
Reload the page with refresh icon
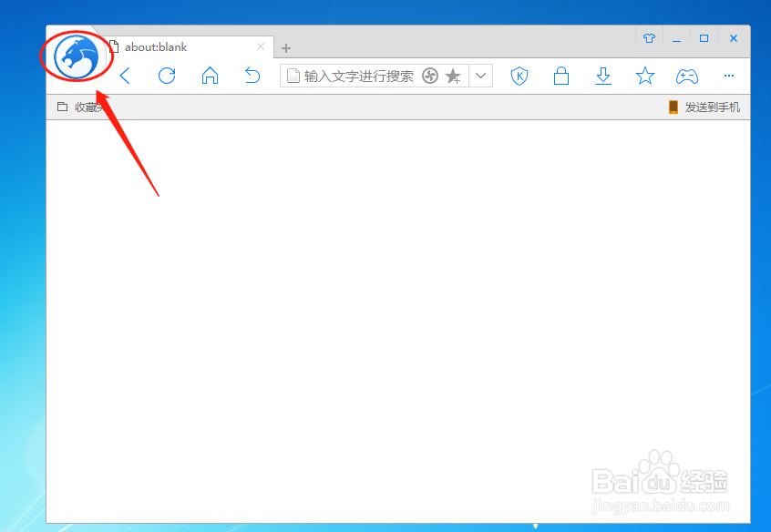coord(167,76)
